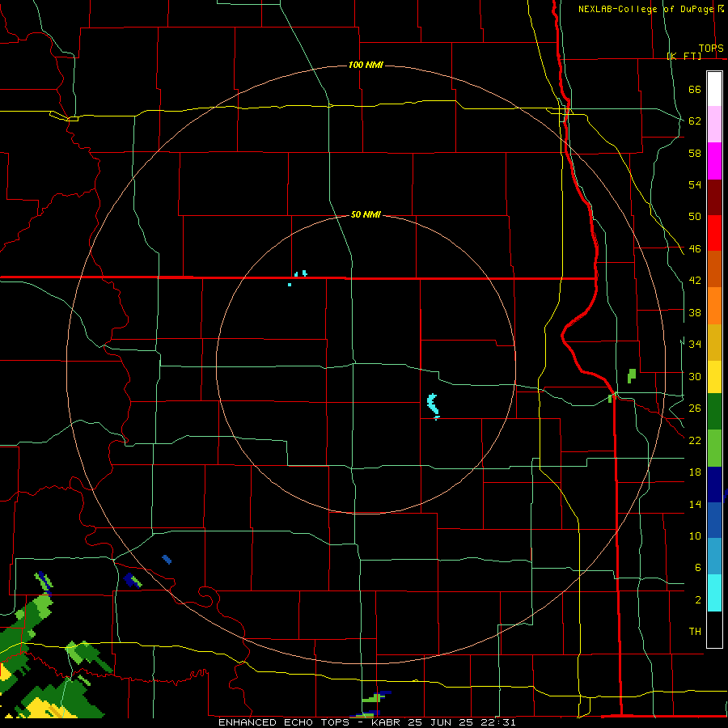Click the legend value "34"
This screenshot has height=728, width=728.
pos(695,345)
